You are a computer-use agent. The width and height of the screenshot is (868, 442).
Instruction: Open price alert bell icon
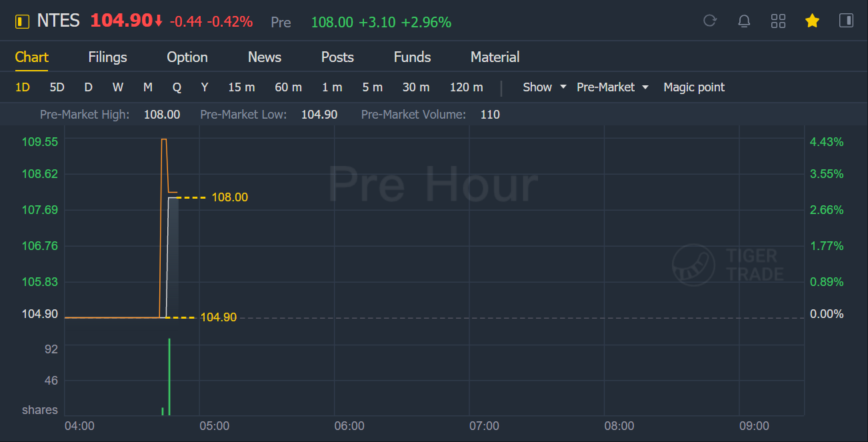click(744, 21)
